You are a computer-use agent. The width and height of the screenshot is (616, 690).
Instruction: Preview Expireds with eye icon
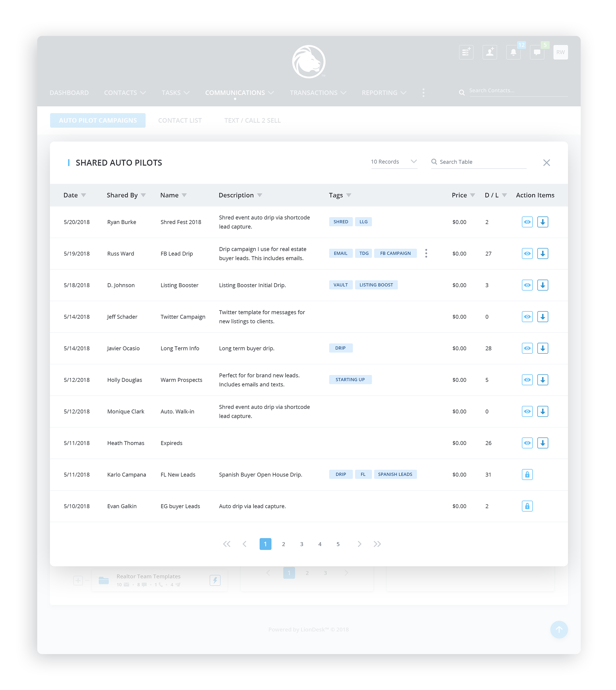[x=527, y=443]
